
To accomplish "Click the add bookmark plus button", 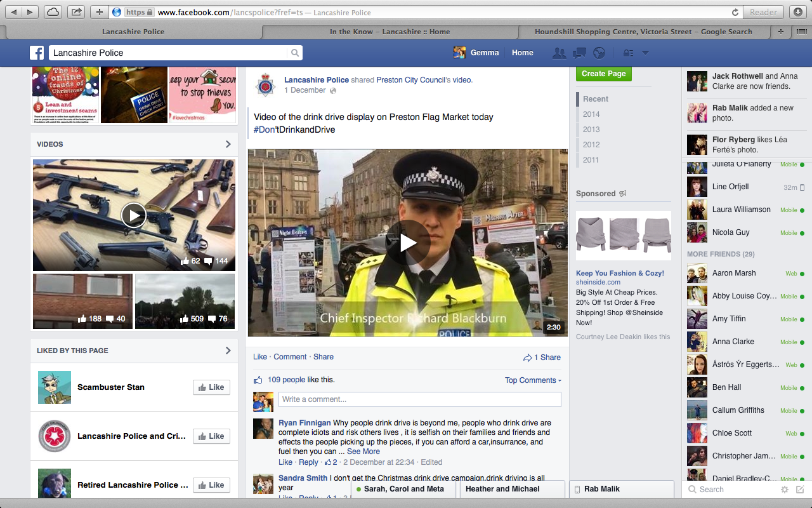I will click(x=100, y=12).
